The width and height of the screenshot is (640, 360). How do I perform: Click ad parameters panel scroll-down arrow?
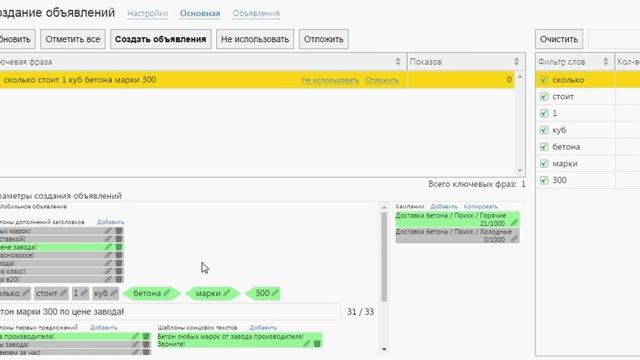tap(384, 349)
